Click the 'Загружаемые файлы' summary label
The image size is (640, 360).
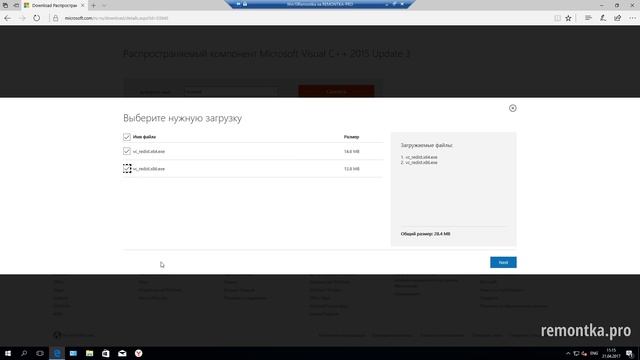coord(427,145)
